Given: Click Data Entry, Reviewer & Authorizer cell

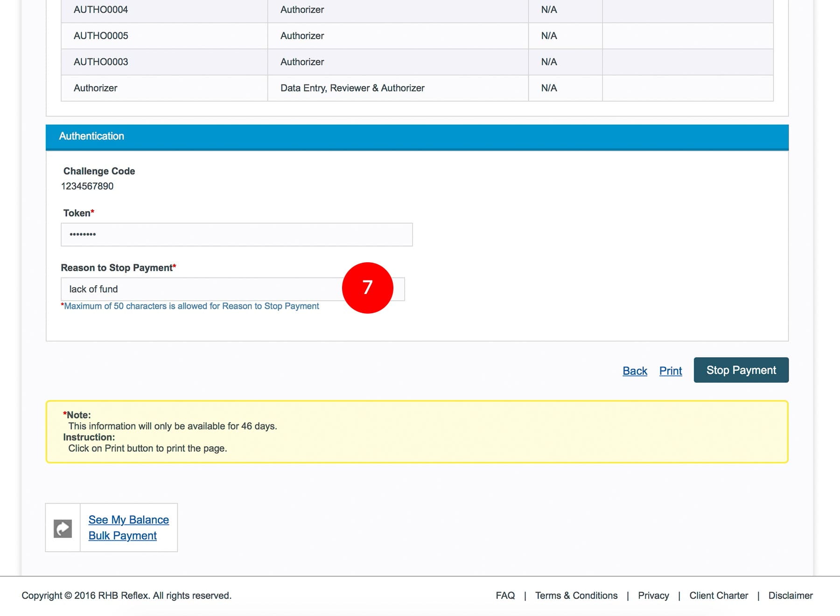Looking at the screenshot, I should coord(352,88).
